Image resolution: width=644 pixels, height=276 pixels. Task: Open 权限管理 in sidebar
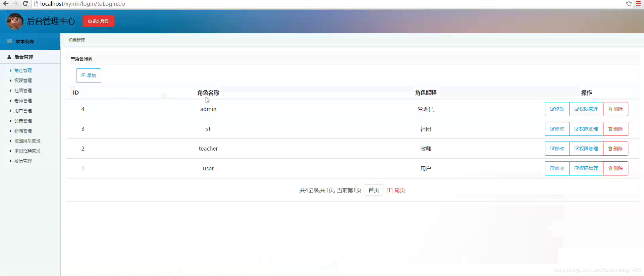click(x=23, y=80)
